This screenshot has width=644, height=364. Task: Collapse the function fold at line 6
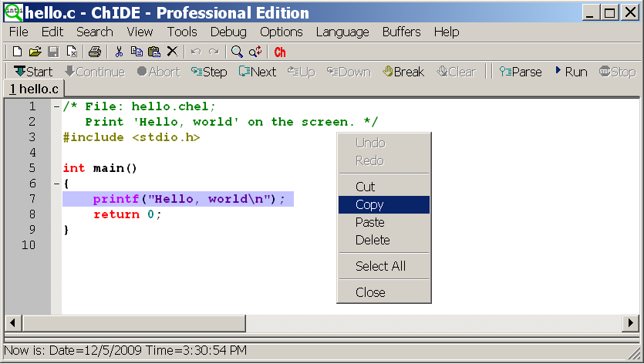[x=56, y=184]
